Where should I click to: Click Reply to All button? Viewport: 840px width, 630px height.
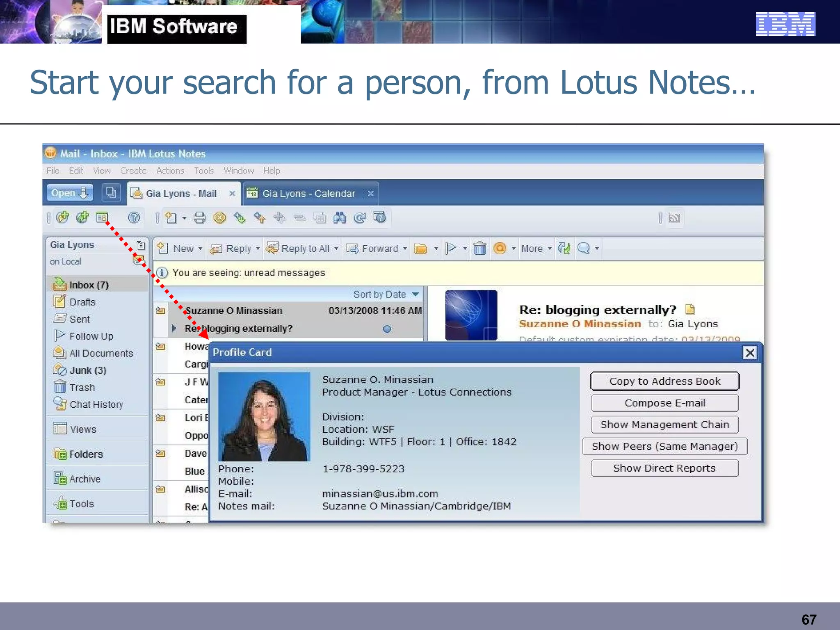(298, 248)
